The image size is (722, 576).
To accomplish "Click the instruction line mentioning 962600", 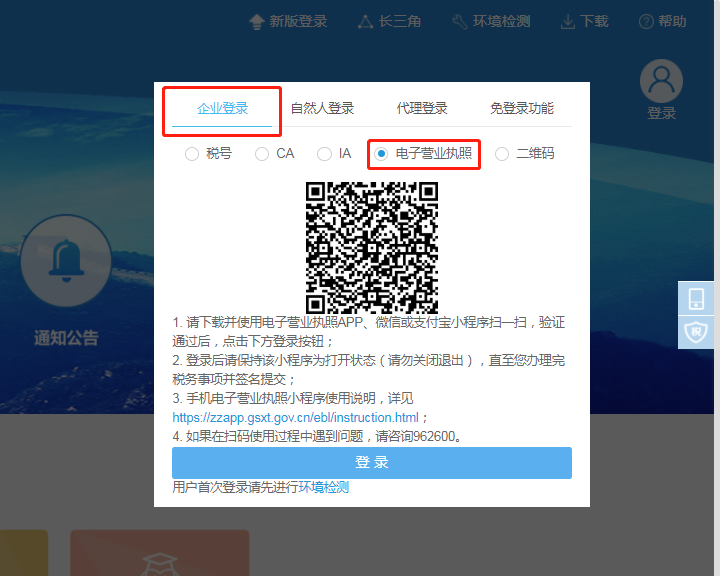I will [x=318, y=436].
